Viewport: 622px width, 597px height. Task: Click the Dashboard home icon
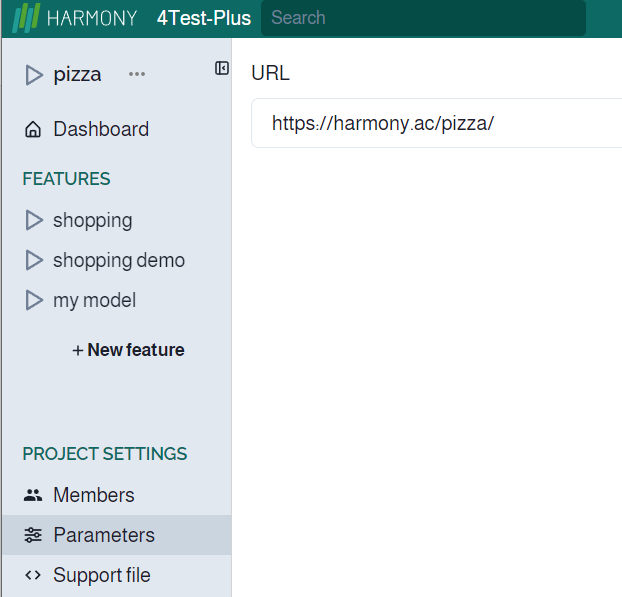[33, 130]
